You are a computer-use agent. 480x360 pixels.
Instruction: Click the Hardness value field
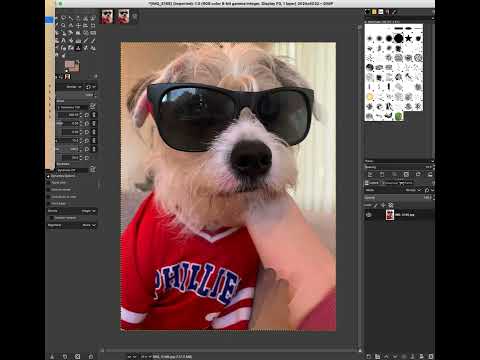point(68,149)
